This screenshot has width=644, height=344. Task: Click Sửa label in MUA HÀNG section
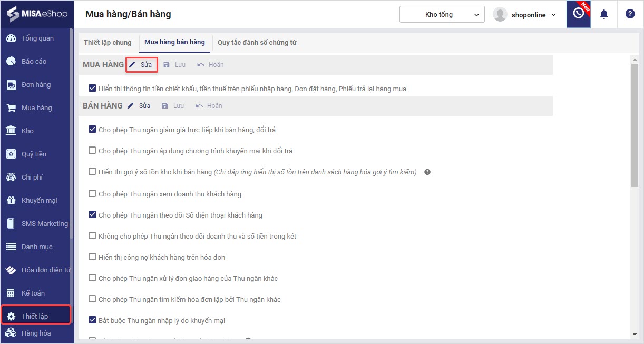coord(146,65)
